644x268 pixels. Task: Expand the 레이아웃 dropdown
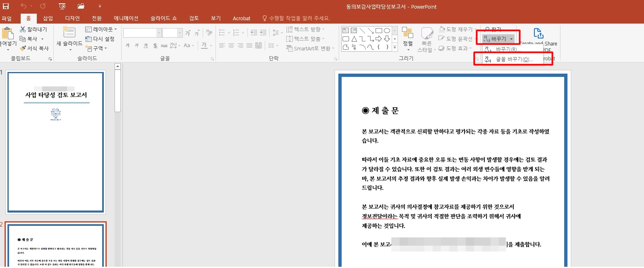[x=101, y=29]
